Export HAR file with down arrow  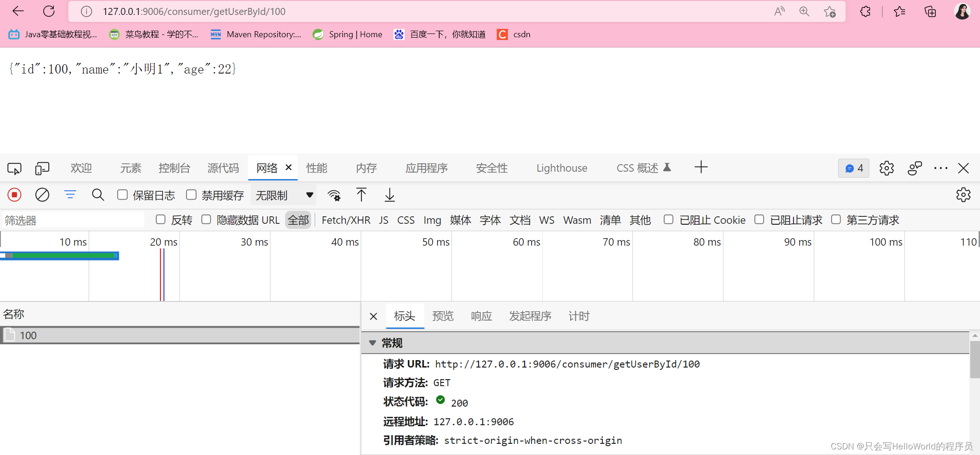(x=390, y=195)
